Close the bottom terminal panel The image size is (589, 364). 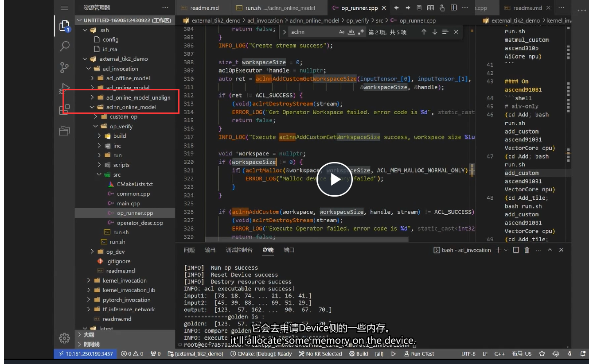click(562, 250)
